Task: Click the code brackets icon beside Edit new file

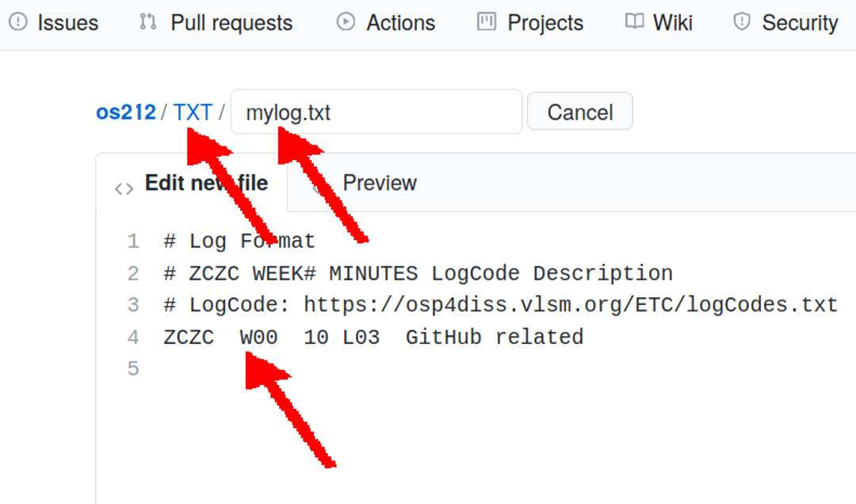Action: pos(124,188)
